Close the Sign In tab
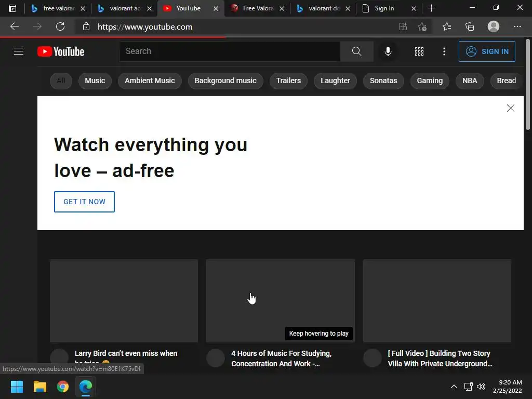This screenshot has height=399, width=532. click(x=414, y=8)
